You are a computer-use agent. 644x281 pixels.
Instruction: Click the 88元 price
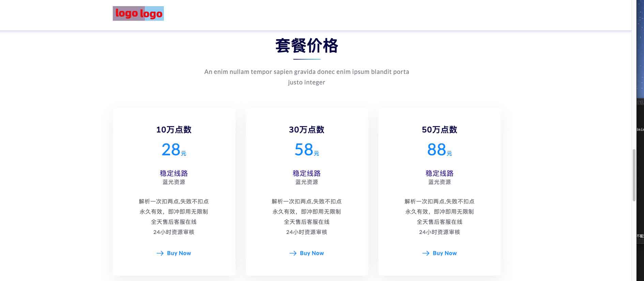[x=440, y=150]
